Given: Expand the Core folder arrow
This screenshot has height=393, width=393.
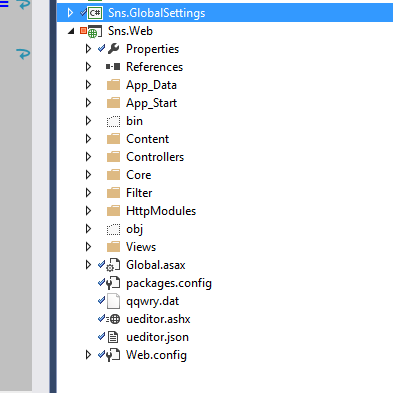Looking at the screenshot, I should tap(88, 175).
